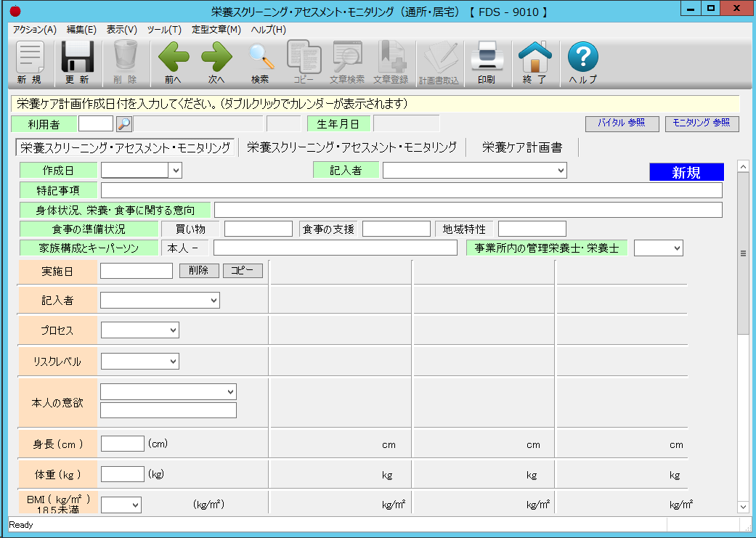This screenshot has width=756, height=538.
Task: Click the バイタル 参照 button
Action: 622,123
